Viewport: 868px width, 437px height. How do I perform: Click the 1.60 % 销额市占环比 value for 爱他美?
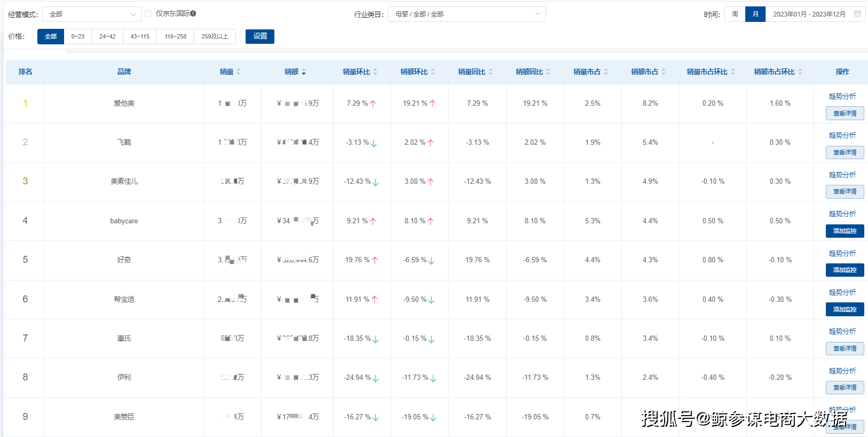pos(780,103)
